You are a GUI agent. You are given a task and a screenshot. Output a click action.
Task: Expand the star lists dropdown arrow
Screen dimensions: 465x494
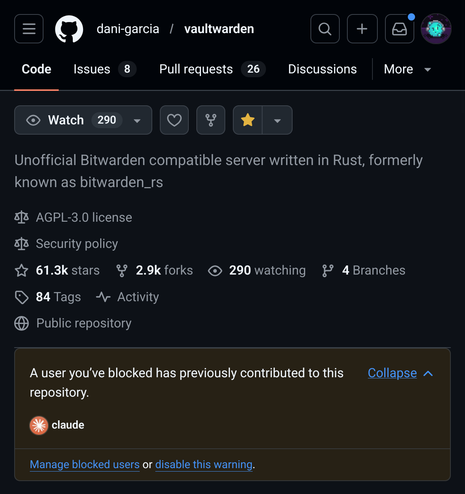coord(278,120)
